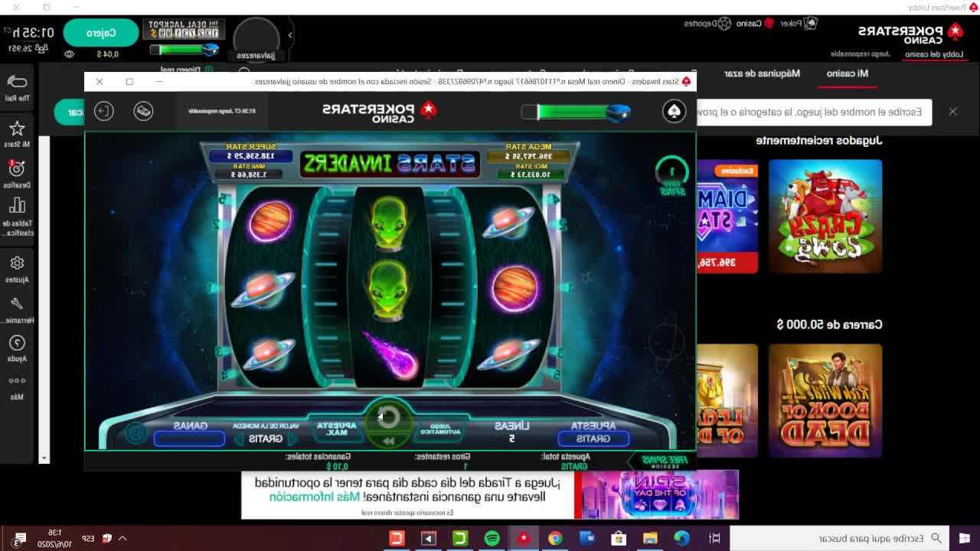
Task: Open Tablas de clasificación chart icon
Action: [x=17, y=205]
